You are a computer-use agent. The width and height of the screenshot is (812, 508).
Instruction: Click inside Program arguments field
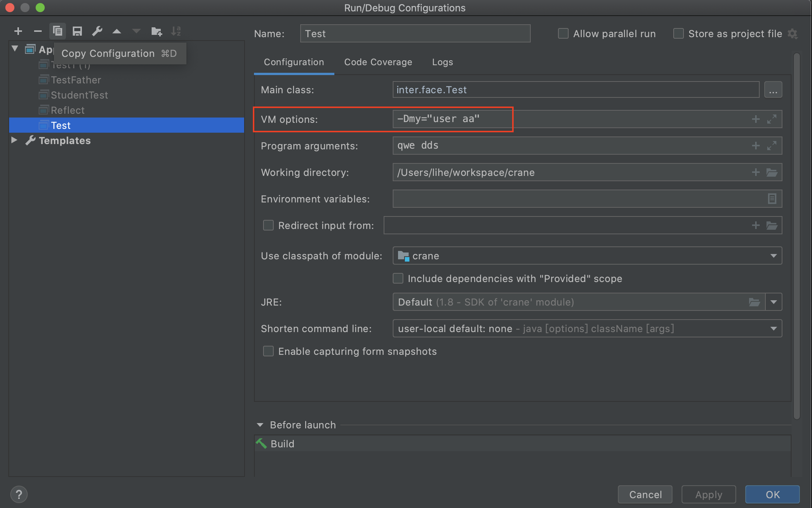pyautogui.click(x=569, y=146)
